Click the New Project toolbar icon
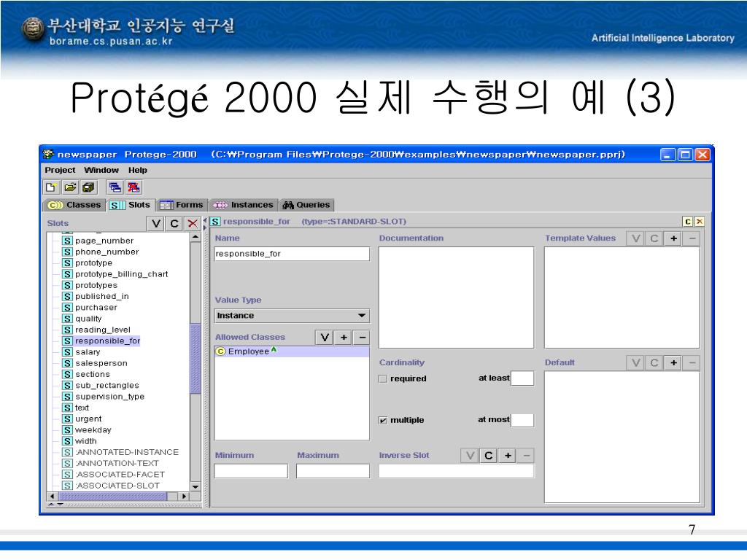 click(x=51, y=187)
